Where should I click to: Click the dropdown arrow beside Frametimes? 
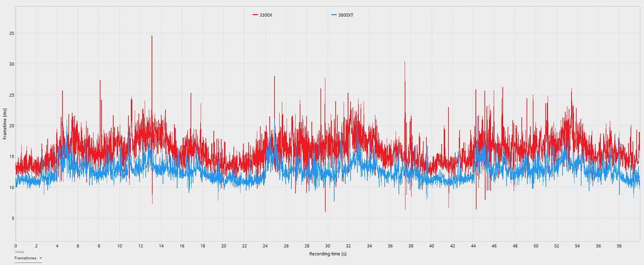(x=40, y=258)
